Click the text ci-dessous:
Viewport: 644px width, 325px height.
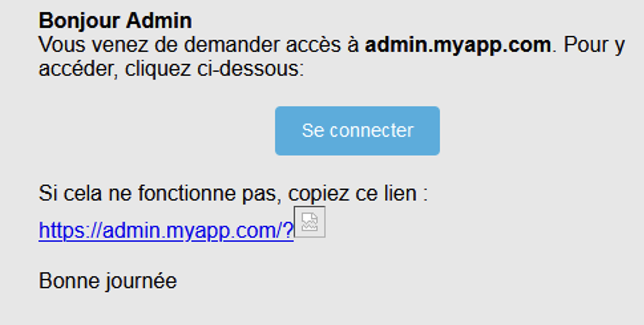coord(251,69)
